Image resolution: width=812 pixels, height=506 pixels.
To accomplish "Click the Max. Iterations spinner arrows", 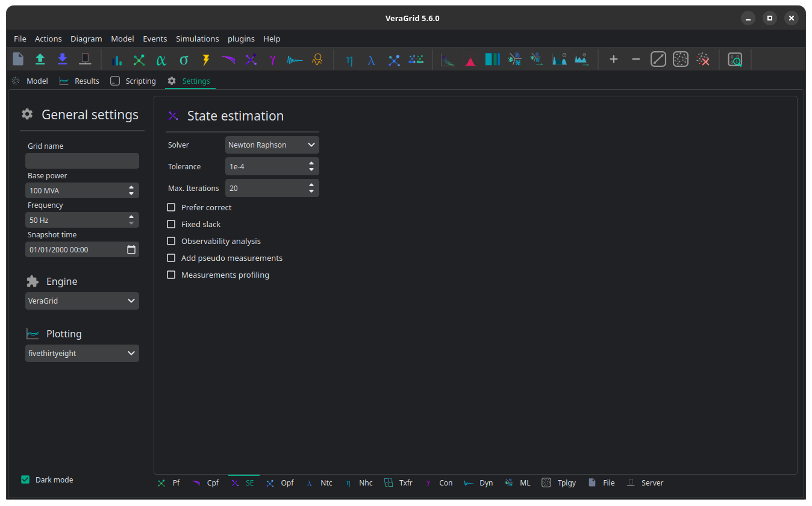I will [x=311, y=188].
